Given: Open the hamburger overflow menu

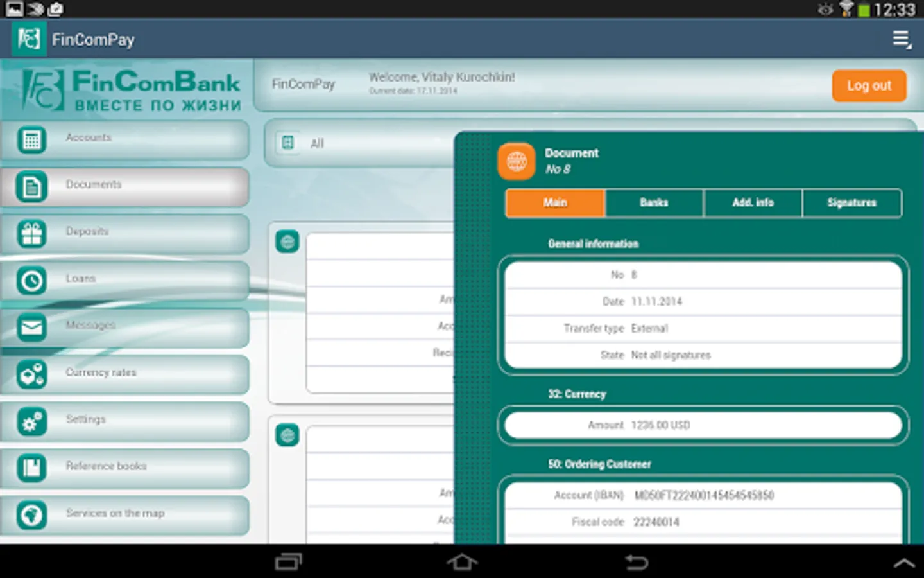Looking at the screenshot, I should click(x=902, y=39).
